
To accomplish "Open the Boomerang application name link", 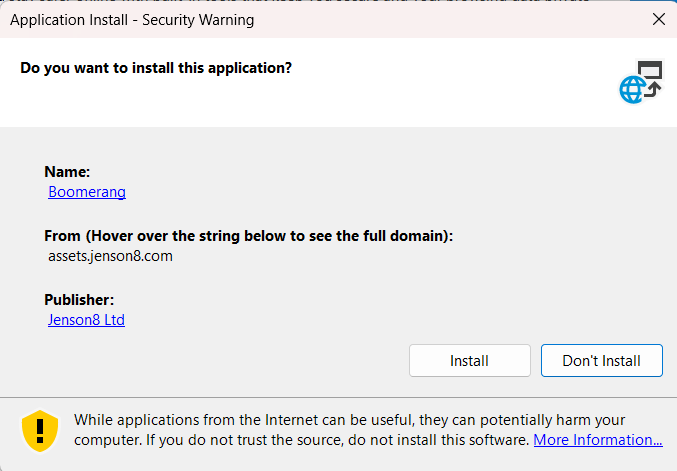I will [87, 192].
